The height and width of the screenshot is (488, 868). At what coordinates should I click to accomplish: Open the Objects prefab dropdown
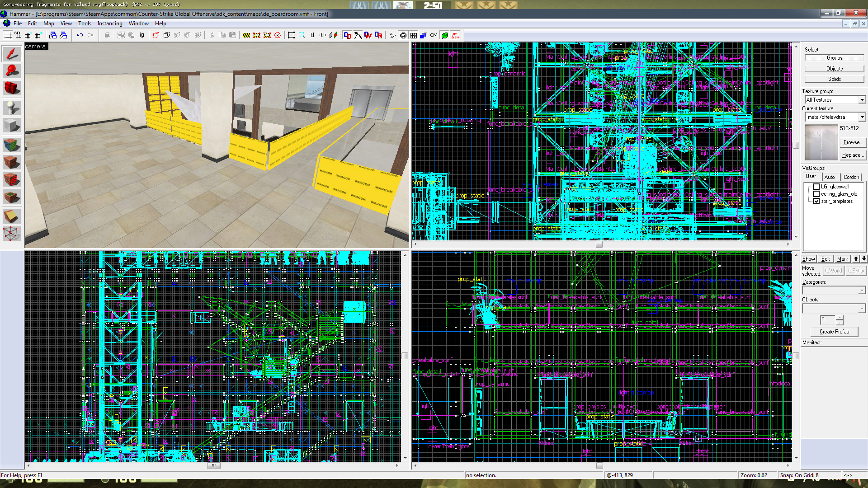(862, 308)
